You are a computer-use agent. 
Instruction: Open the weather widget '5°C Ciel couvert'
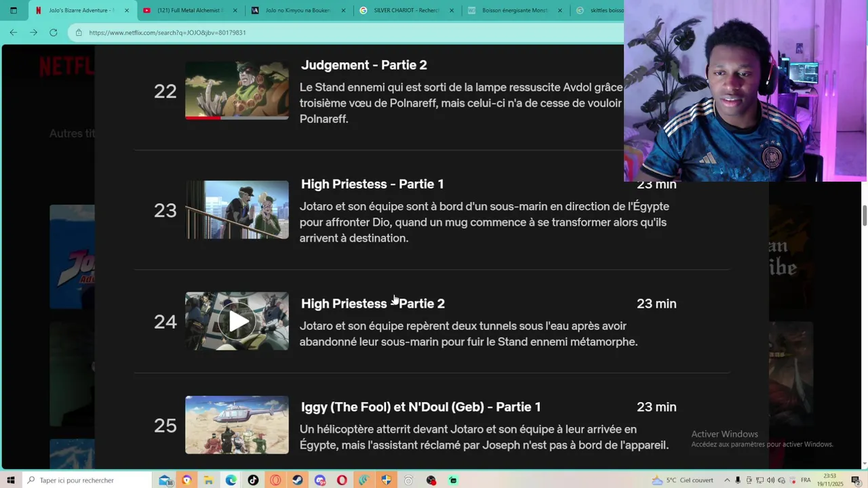click(682, 480)
